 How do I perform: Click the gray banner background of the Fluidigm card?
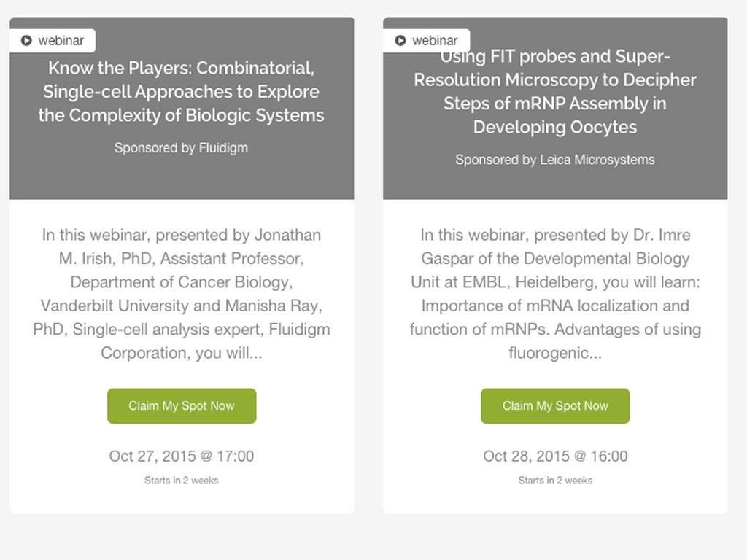click(x=182, y=179)
